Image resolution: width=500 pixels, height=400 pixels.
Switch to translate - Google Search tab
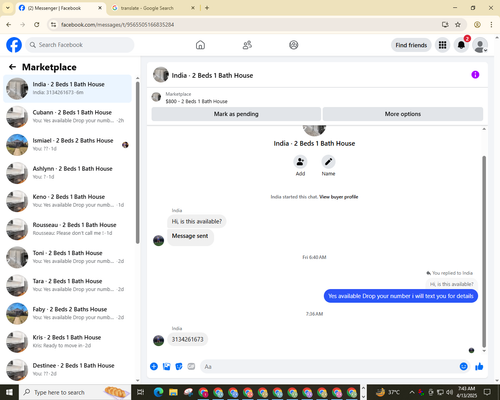[x=153, y=8]
